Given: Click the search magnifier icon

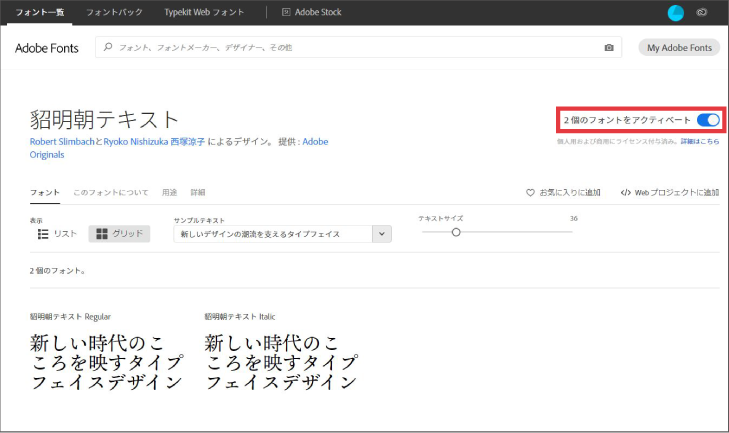Looking at the screenshot, I should (x=108, y=47).
